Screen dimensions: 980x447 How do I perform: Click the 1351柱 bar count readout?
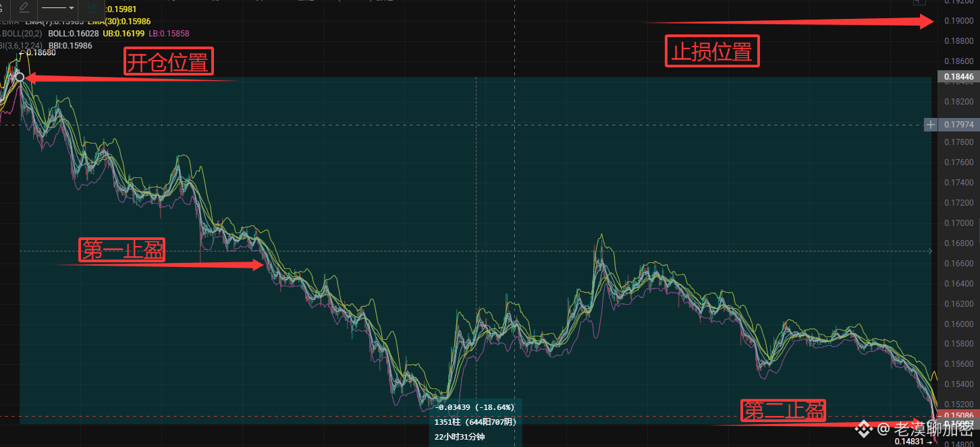[x=475, y=422]
